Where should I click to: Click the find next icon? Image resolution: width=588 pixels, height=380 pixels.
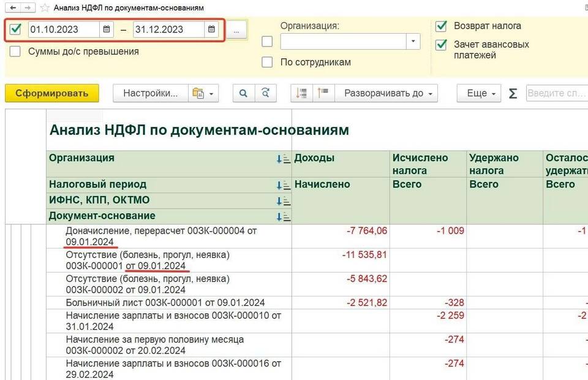tap(265, 93)
